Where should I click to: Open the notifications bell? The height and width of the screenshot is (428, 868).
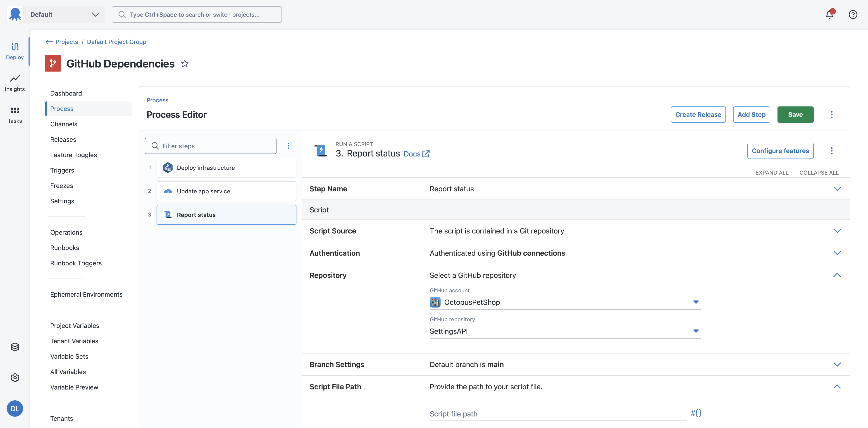pyautogui.click(x=829, y=14)
